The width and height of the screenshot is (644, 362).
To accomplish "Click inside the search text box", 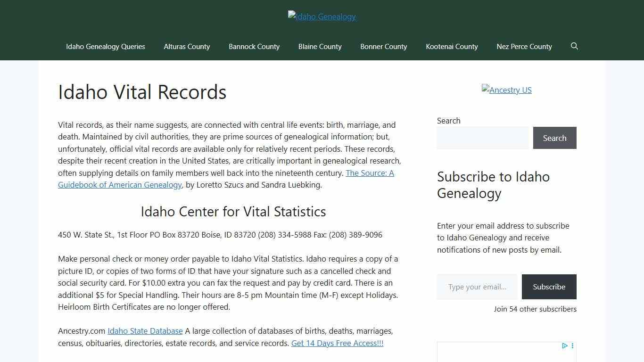I will (483, 138).
